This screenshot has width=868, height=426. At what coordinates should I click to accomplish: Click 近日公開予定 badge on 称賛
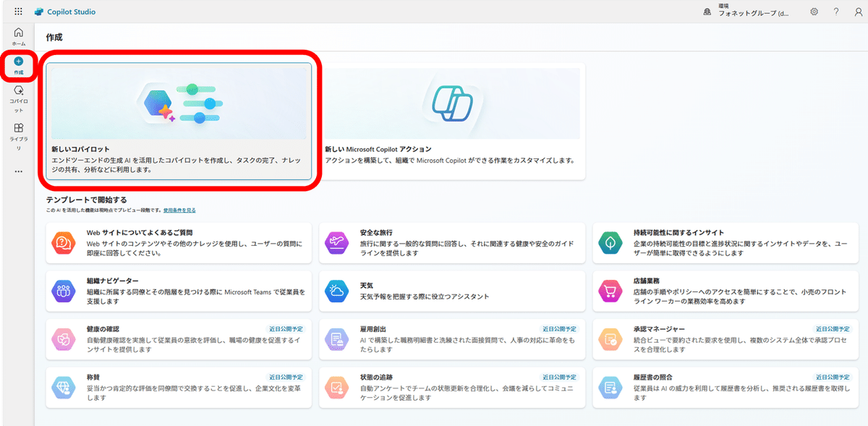tap(288, 378)
